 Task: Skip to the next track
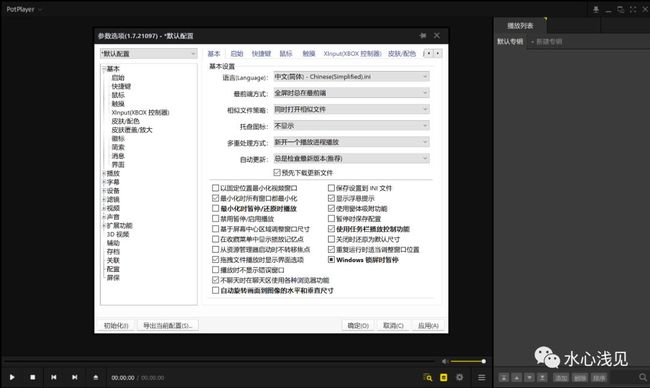click(x=75, y=377)
